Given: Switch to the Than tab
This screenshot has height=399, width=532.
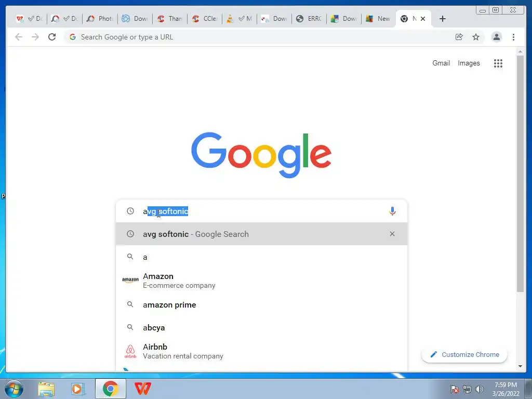Looking at the screenshot, I should point(170,19).
